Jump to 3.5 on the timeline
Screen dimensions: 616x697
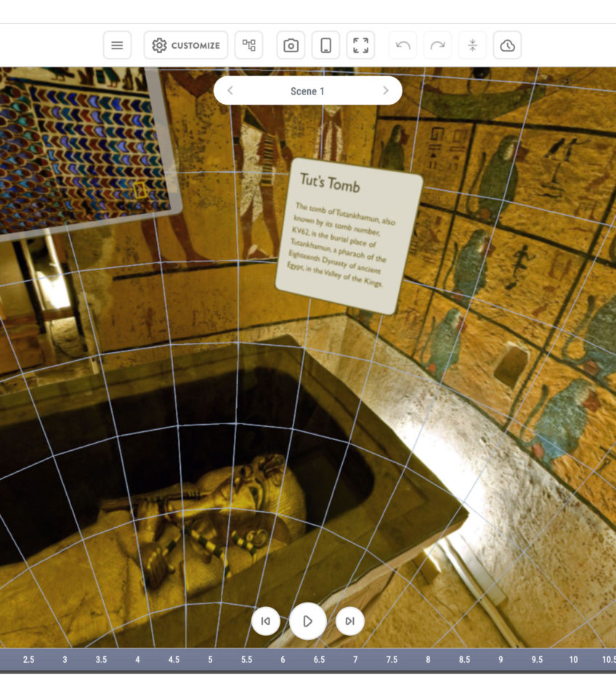click(x=102, y=660)
